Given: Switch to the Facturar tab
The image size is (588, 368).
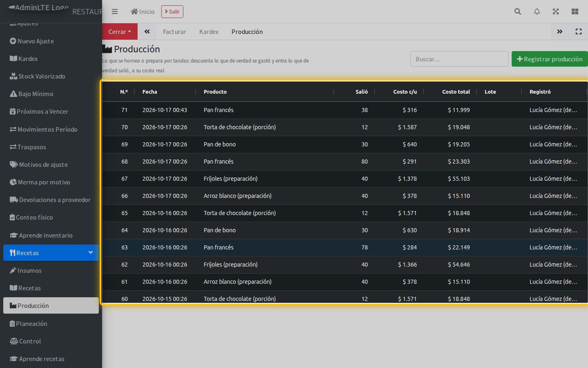Looking at the screenshot, I should click(174, 31).
